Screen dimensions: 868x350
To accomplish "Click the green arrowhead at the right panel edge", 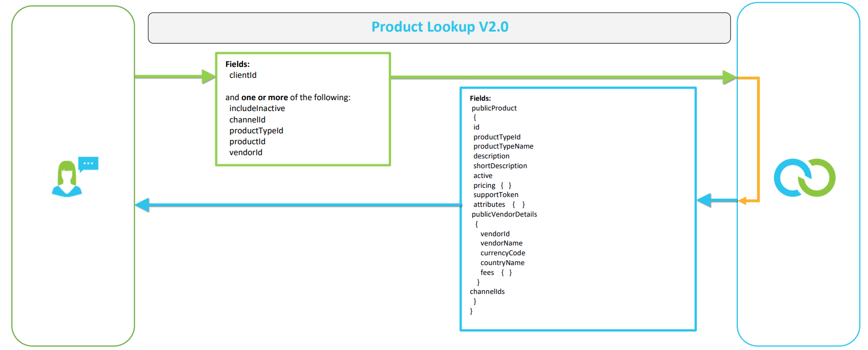I will [729, 77].
